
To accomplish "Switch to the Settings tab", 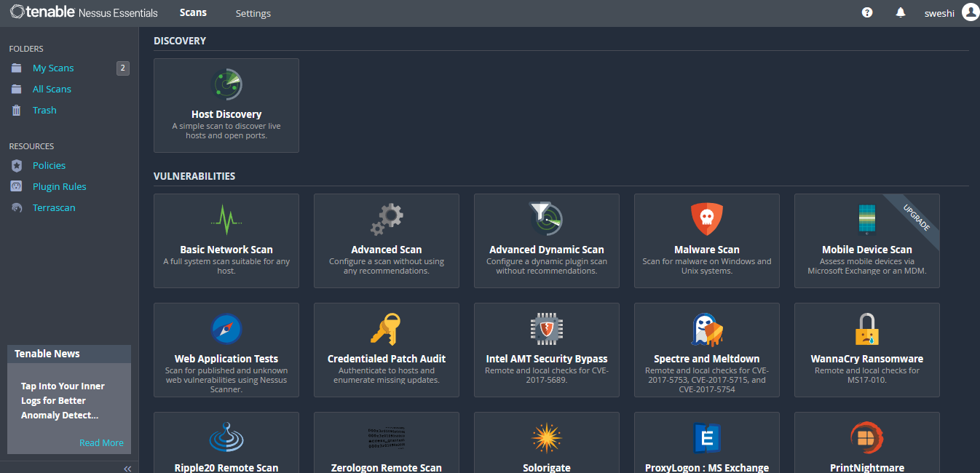I will click(x=253, y=13).
